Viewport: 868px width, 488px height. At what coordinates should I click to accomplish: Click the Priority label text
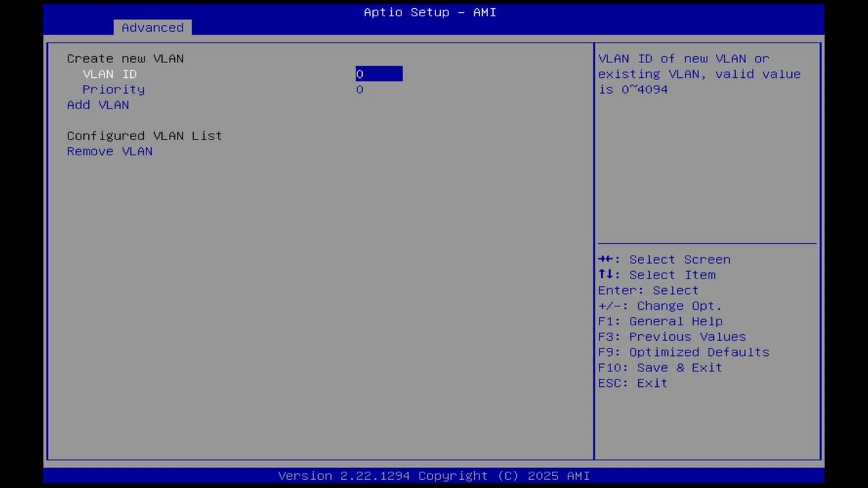click(x=113, y=89)
